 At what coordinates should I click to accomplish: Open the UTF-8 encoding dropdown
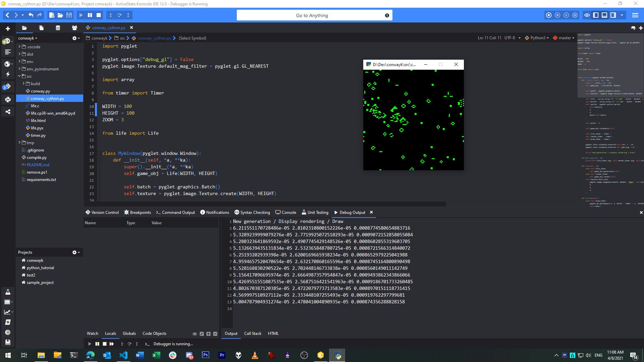click(513, 38)
